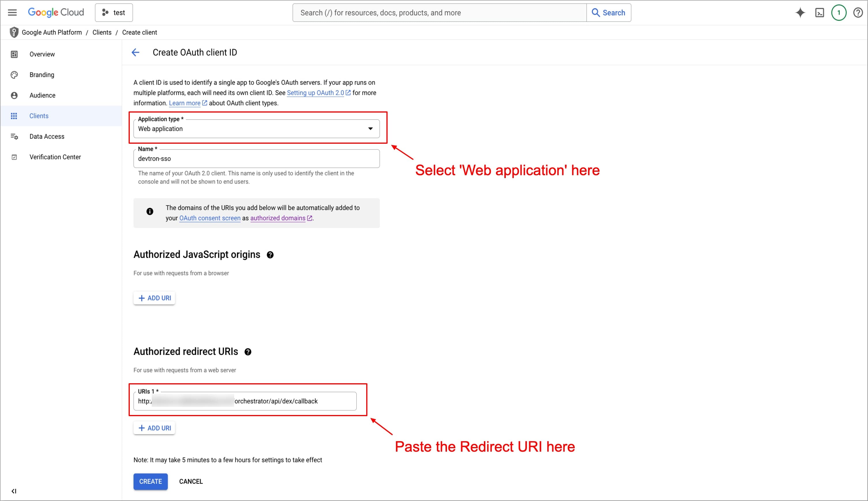The height and width of the screenshot is (501, 868).
Task: Click ADD URI under JavaScript origins
Action: [x=154, y=298]
